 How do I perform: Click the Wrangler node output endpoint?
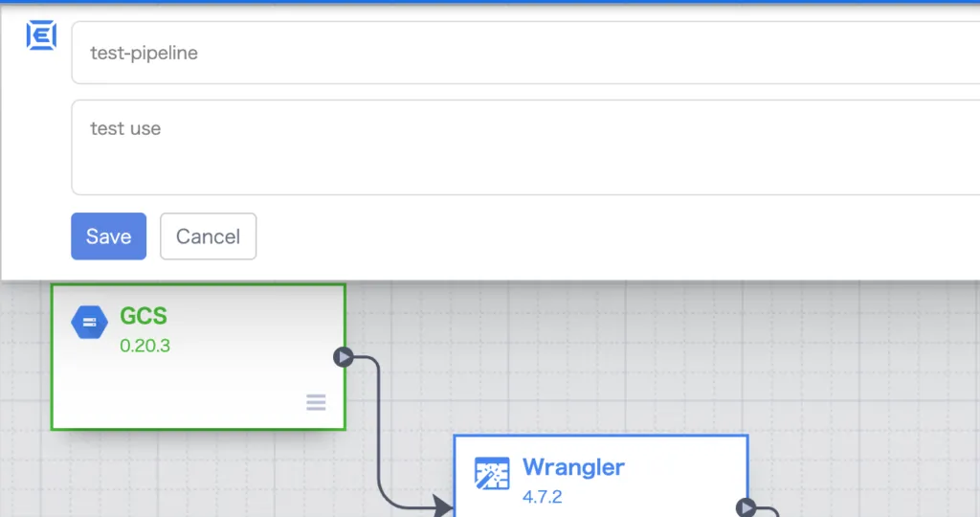click(746, 507)
